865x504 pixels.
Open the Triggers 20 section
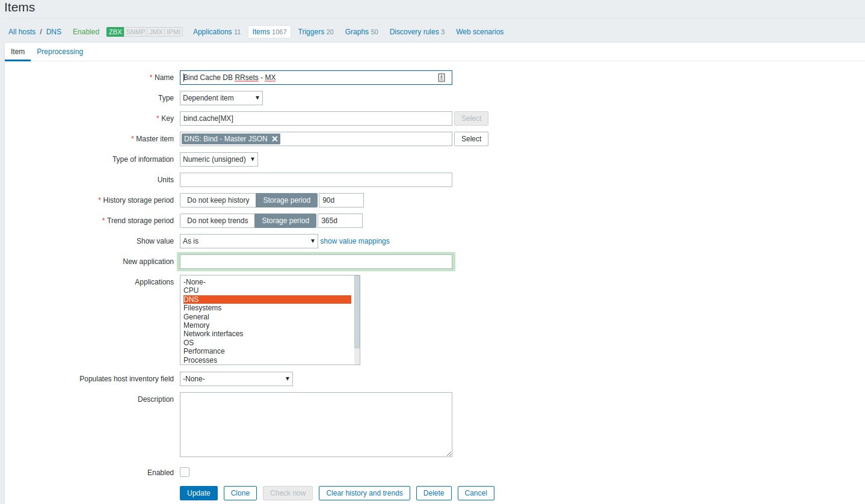pyautogui.click(x=316, y=32)
